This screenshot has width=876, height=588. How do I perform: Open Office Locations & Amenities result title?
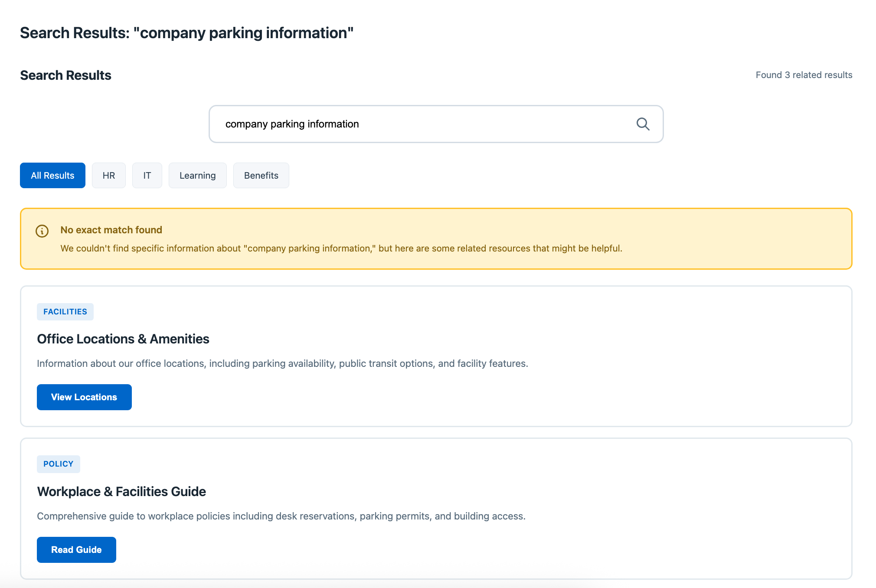point(123,339)
